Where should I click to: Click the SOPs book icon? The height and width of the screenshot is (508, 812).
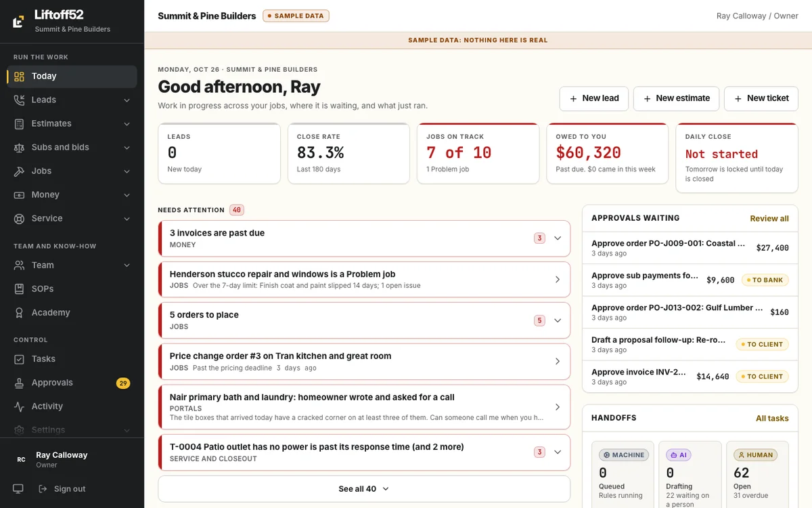coord(19,289)
